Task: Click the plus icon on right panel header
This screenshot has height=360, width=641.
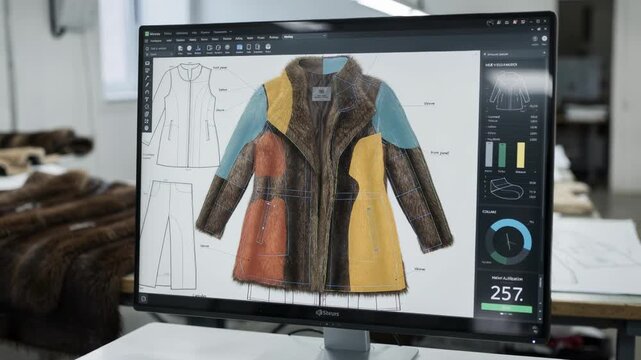Action: click(545, 53)
